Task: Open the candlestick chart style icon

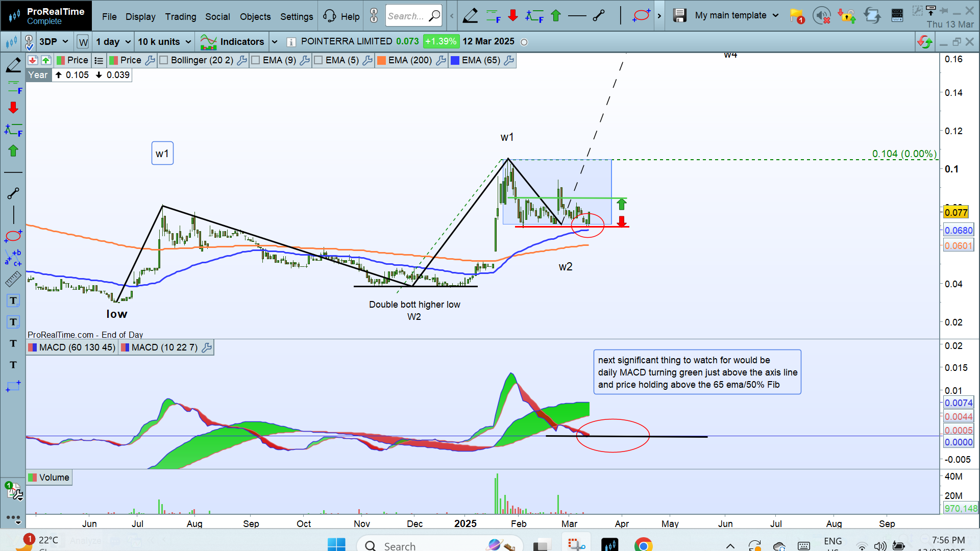Action: tap(11, 42)
